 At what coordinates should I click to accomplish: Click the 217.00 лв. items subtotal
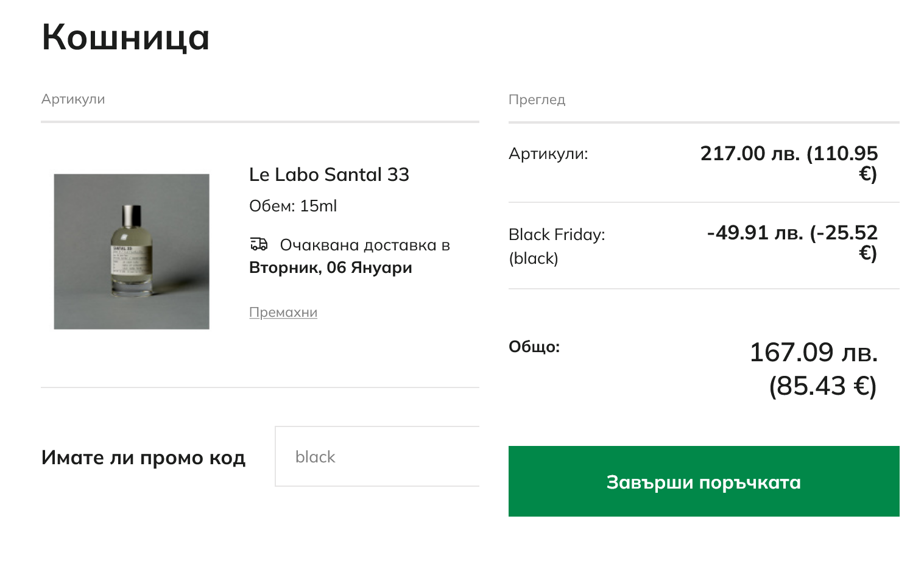(x=750, y=154)
